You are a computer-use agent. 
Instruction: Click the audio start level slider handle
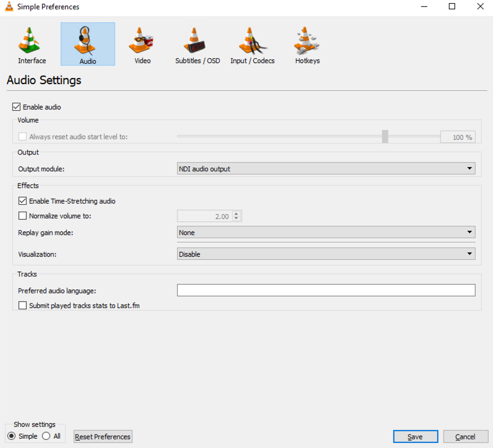[x=385, y=136]
